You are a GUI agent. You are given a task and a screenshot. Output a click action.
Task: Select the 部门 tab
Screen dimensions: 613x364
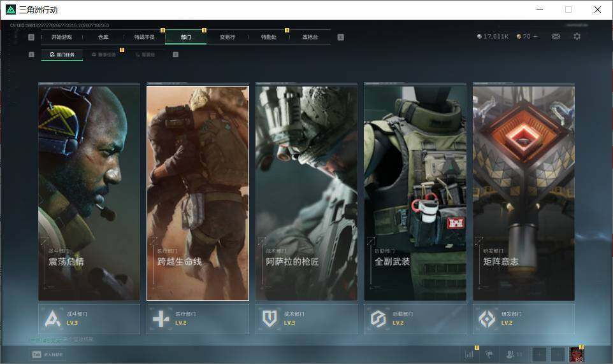tap(185, 37)
